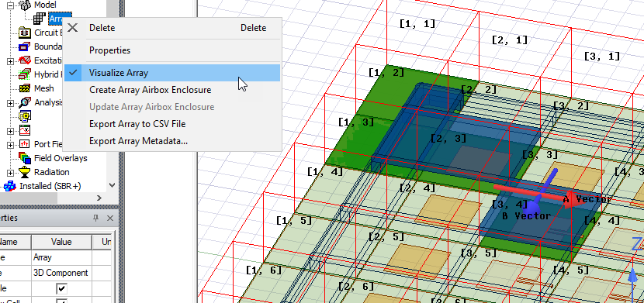Click the 3D Component value cell

(x=61, y=273)
